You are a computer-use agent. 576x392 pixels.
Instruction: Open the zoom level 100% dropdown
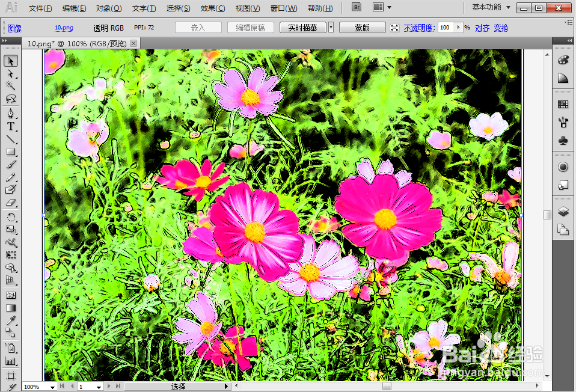click(52, 387)
